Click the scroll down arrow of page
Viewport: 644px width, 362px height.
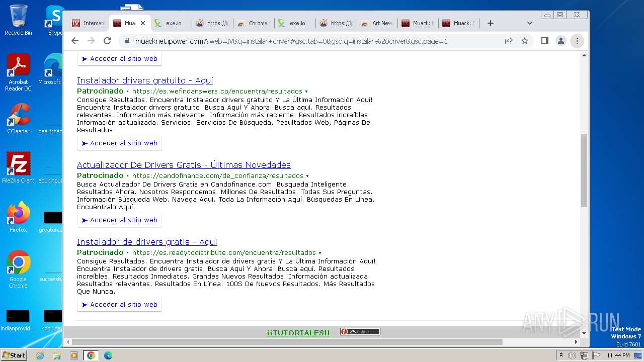pyautogui.click(x=584, y=333)
